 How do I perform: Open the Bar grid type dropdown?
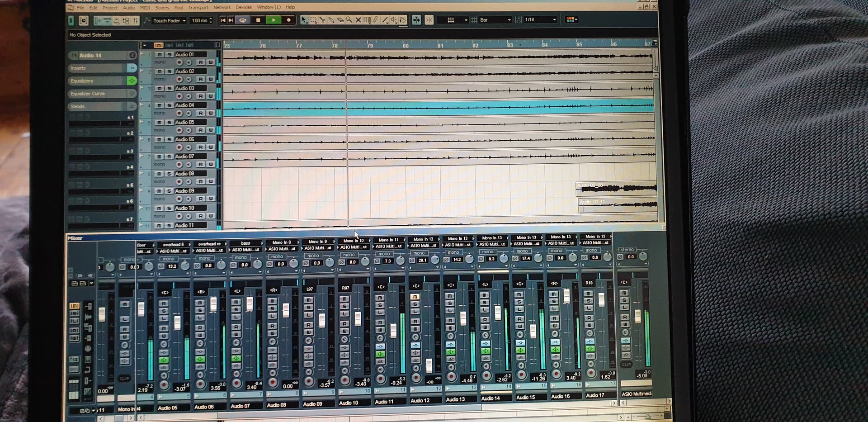[x=495, y=20]
